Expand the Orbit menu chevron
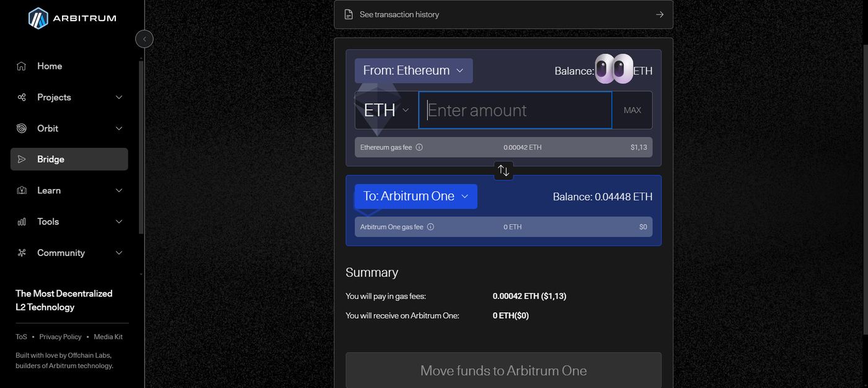This screenshot has height=388, width=868. tap(119, 128)
